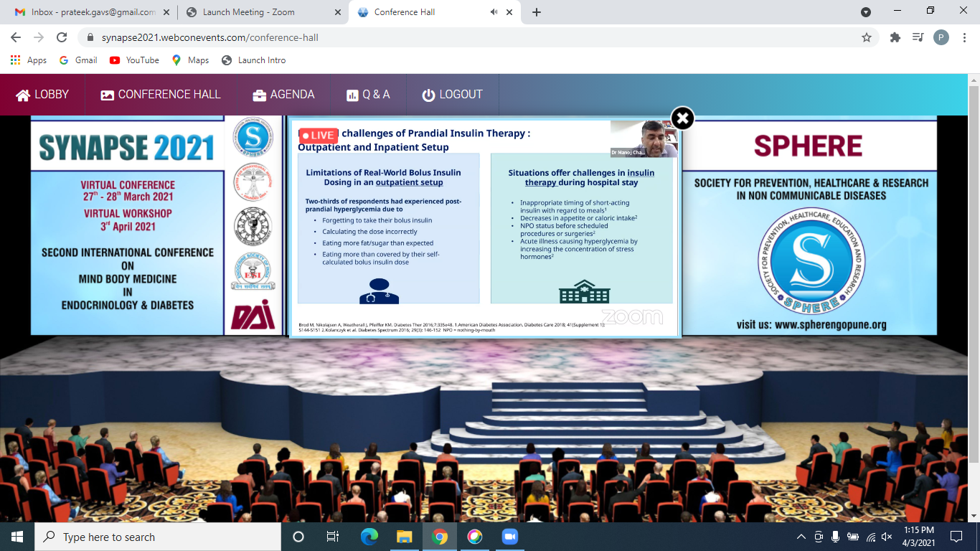
Task: Reload the conference page
Action: 62,37
